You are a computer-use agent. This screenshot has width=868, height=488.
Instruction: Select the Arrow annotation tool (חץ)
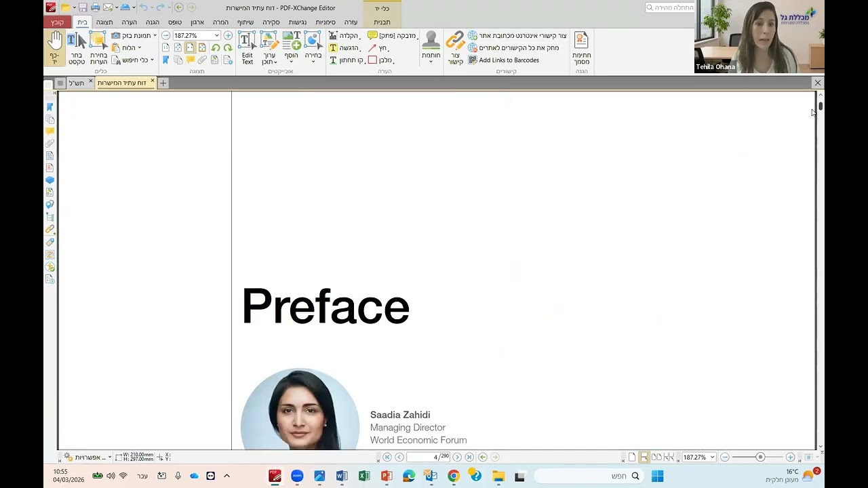378,48
